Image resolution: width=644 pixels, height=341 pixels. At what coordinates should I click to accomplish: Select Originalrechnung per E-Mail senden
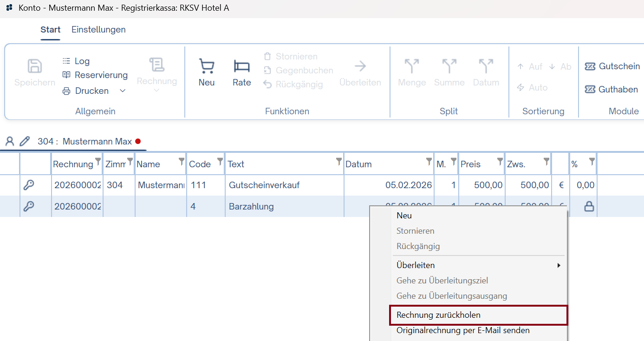tap(463, 330)
